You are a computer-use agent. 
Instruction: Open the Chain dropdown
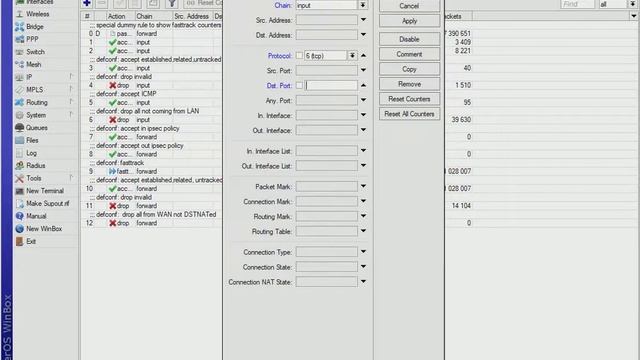click(362, 5)
